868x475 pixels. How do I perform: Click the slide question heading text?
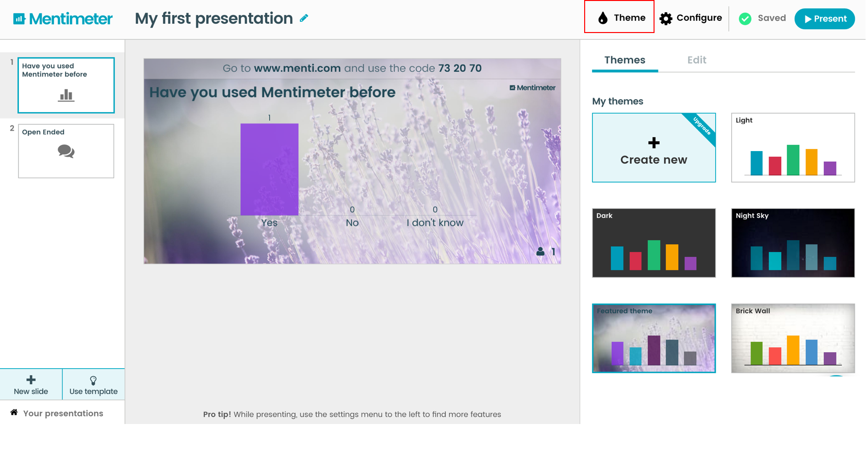(x=272, y=92)
